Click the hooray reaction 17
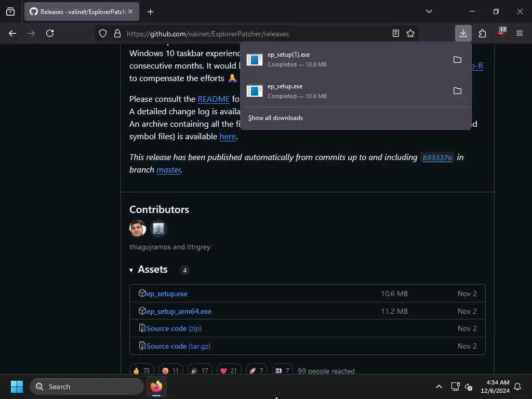Image resolution: width=532 pixels, height=399 pixels. point(200,370)
